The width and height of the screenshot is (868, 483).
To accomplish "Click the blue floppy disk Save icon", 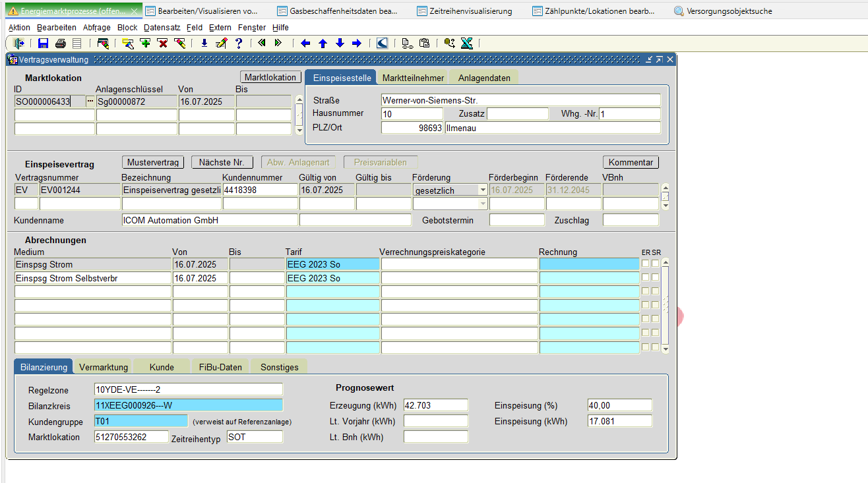I will point(44,43).
